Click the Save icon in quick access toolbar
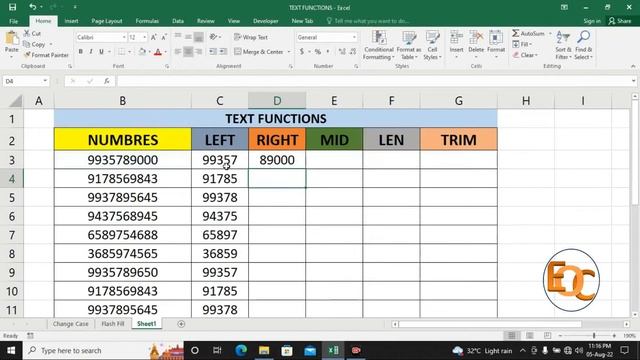The image size is (640, 360). coord(12,7)
